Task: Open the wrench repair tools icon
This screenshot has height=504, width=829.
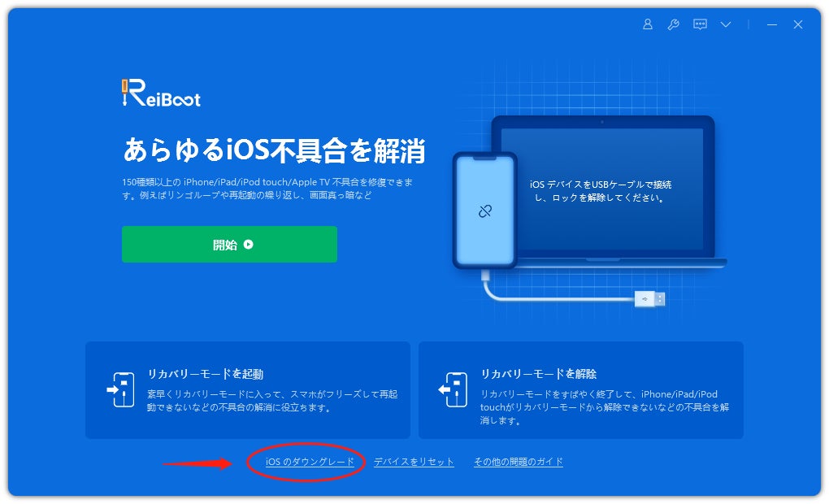Action: [x=673, y=24]
